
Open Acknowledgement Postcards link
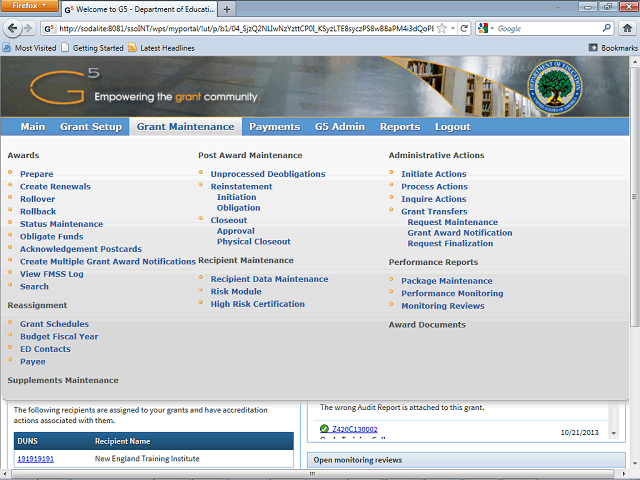[81, 249]
